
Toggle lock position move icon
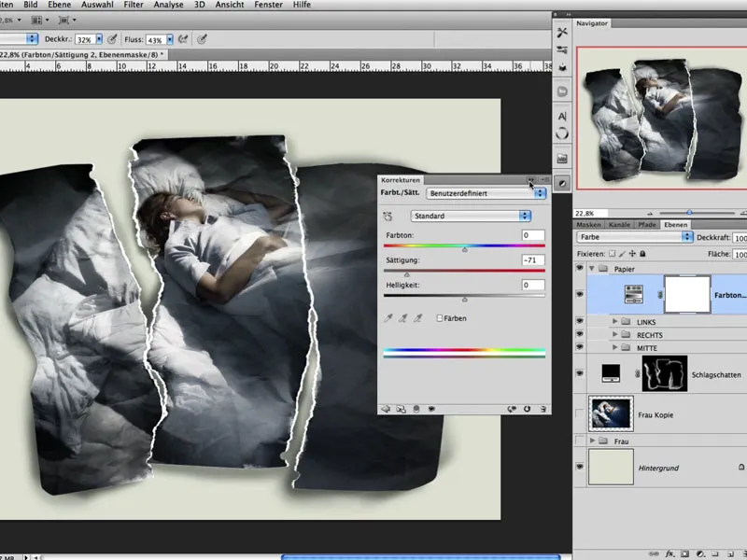coord(632,254)
